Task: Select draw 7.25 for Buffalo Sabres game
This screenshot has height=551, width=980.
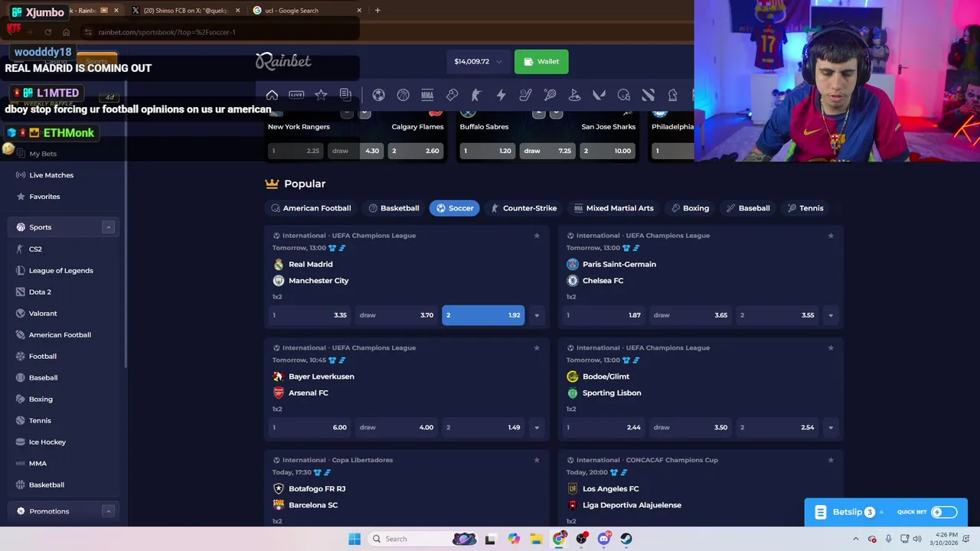Action: 547,151
